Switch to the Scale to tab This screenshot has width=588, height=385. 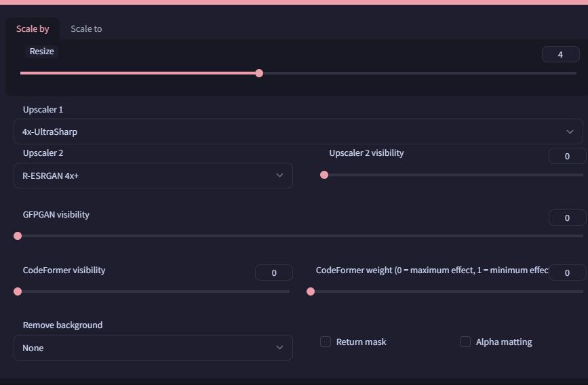tap(86, 29)
